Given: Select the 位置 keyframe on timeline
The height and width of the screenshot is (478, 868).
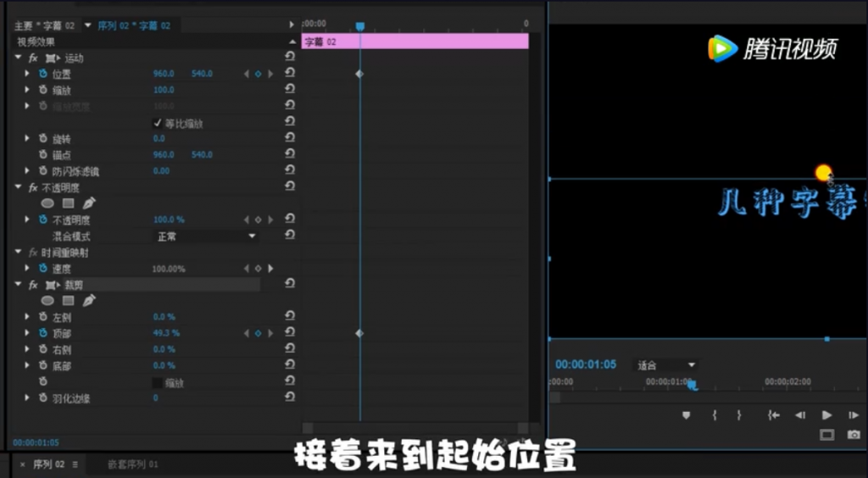Looking at the screenshot, I should (x=359, y=74).
